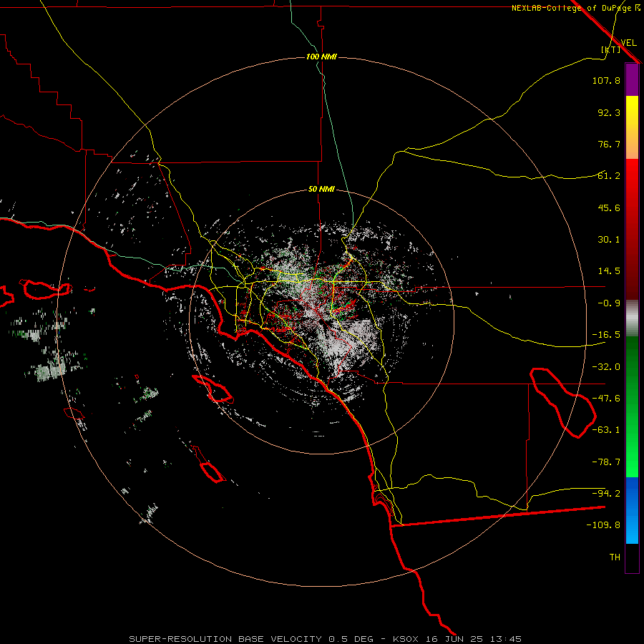Screen dimensions: 644x644
Task: Click the gray near-zero segment of the color bar
Action: click(632, 318)
